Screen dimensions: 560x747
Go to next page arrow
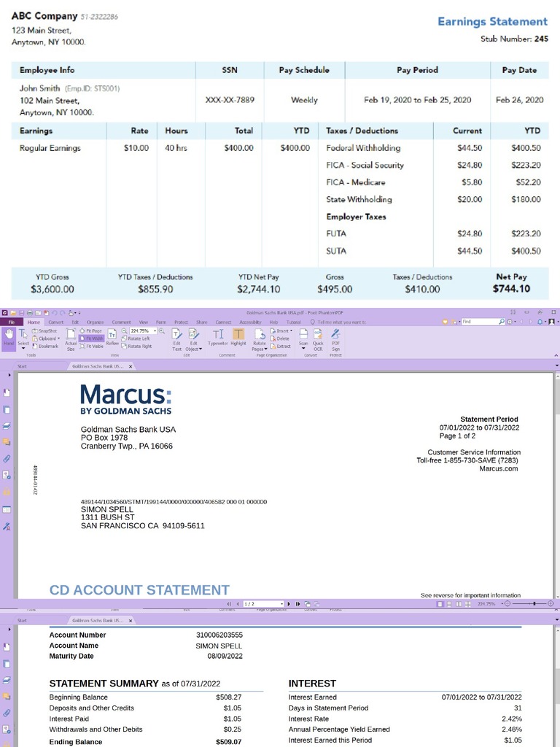click(289, 603)
